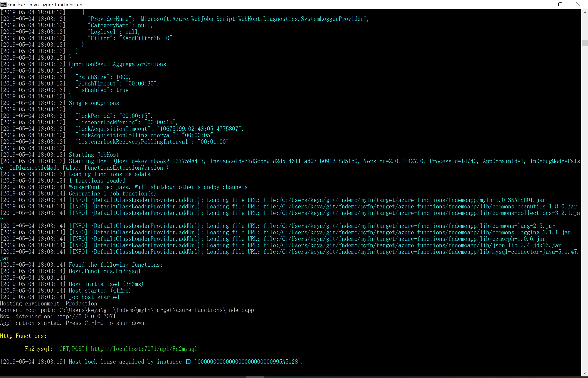The height and width of the screenshot is (378, 588).
Task: Click the '[GET,POST]' methods text
Action: pyautogui.click(x=72, y=349)
